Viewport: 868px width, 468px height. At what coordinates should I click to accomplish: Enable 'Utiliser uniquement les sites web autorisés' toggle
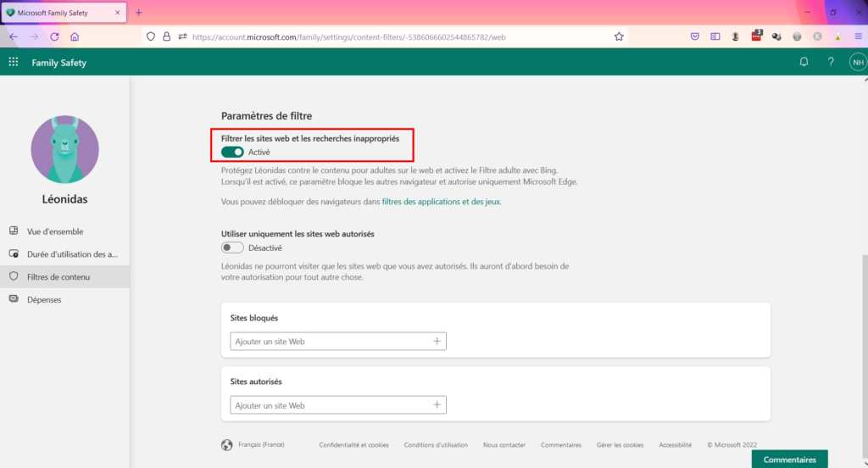pos(232,248)
